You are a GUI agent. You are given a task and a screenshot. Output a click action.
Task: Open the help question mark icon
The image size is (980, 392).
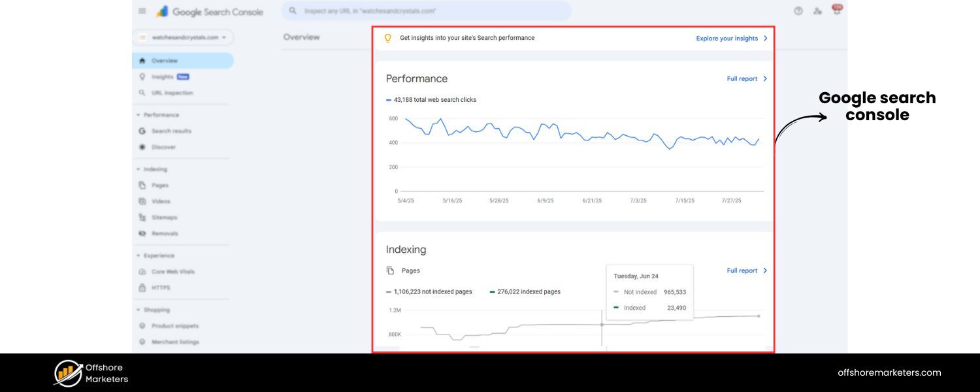pyautogui.click(x=798, y=11)
